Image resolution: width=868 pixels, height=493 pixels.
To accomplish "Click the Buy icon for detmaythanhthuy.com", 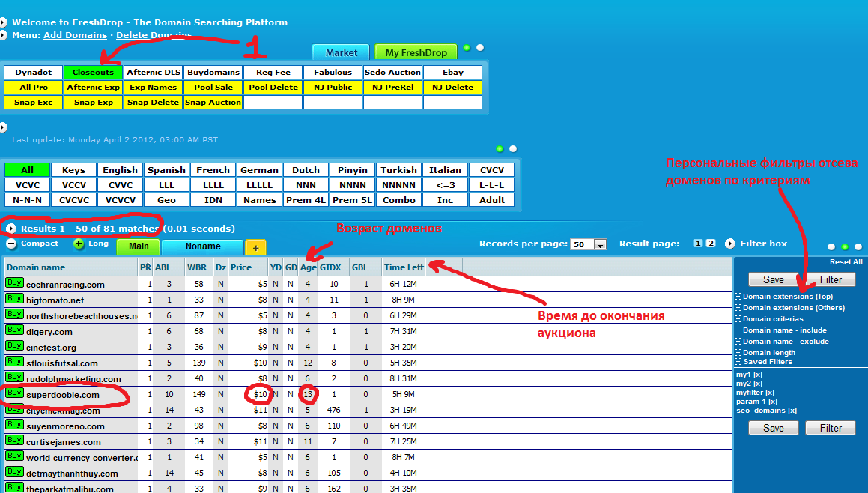I will 14,472.
